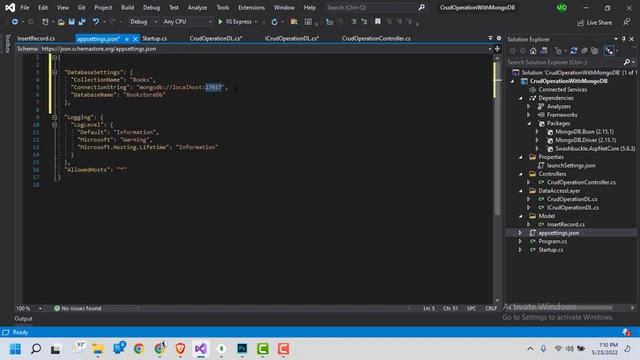Viewport: 640px width, 360px height.
Task: Click the Undo arrow icon
Action: tap(96, 22)
